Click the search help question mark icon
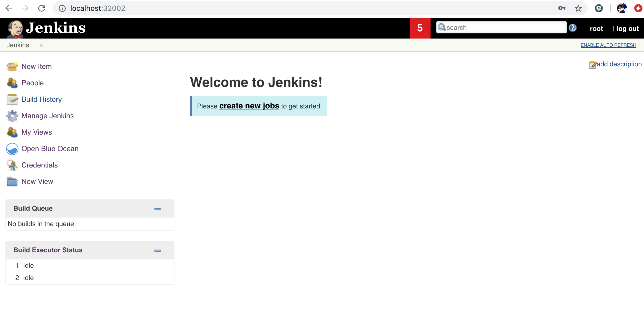The image size is (644, 317). click(x=572, y=28)
